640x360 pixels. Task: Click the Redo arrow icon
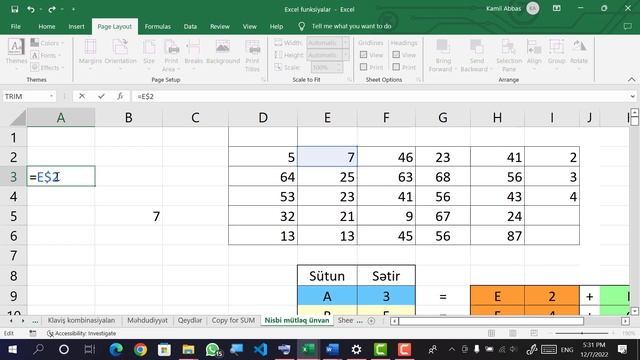[52, 9]
